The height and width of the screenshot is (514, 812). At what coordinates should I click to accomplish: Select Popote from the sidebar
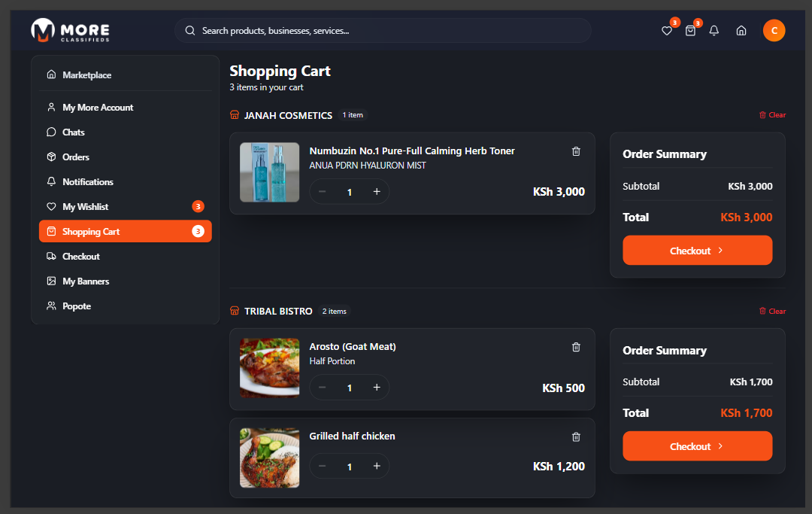tap(76, 306)
